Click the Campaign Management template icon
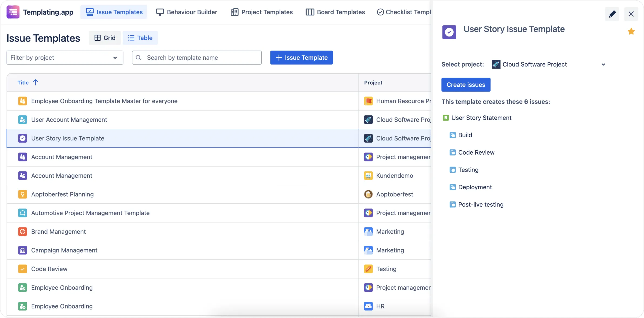644x318 pixels. (22, 250)
